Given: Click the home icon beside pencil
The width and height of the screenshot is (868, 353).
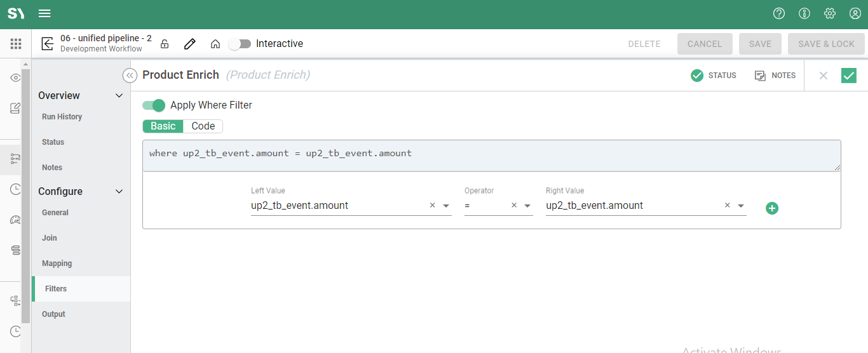Looking at the screenshot, I should (x=215, y=44).
